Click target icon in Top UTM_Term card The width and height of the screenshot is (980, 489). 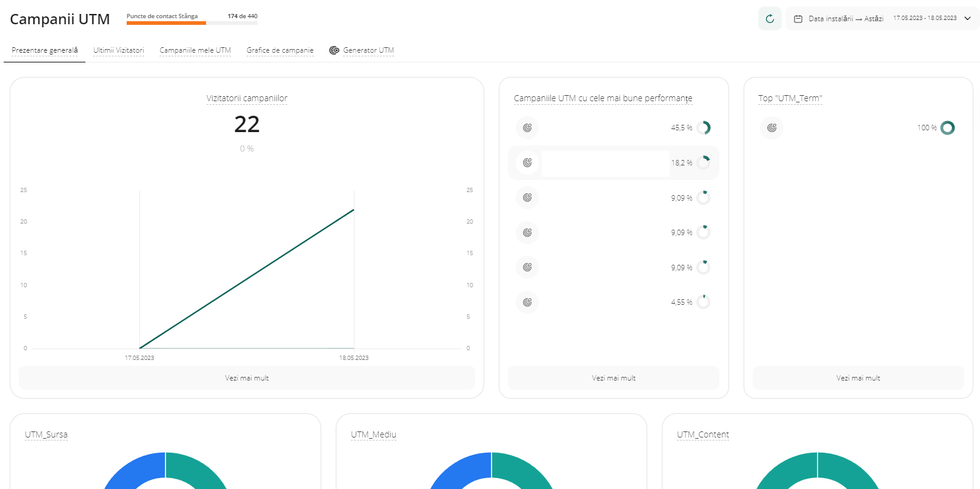tap(772, 128)
